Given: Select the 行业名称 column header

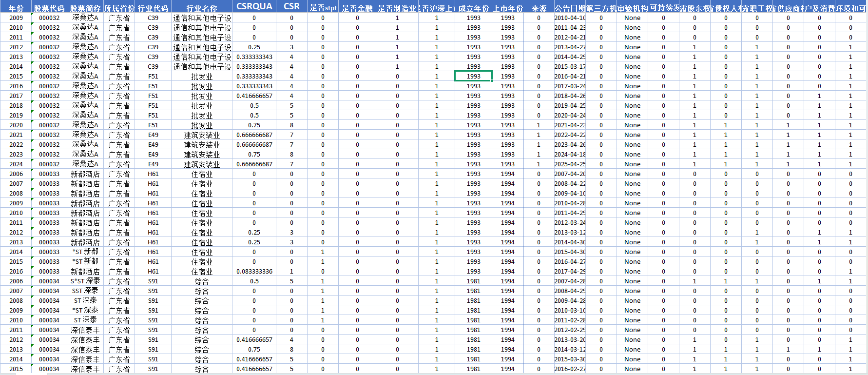Looking at the screenshot, I should pyautogui.click(x=202, y=8).
